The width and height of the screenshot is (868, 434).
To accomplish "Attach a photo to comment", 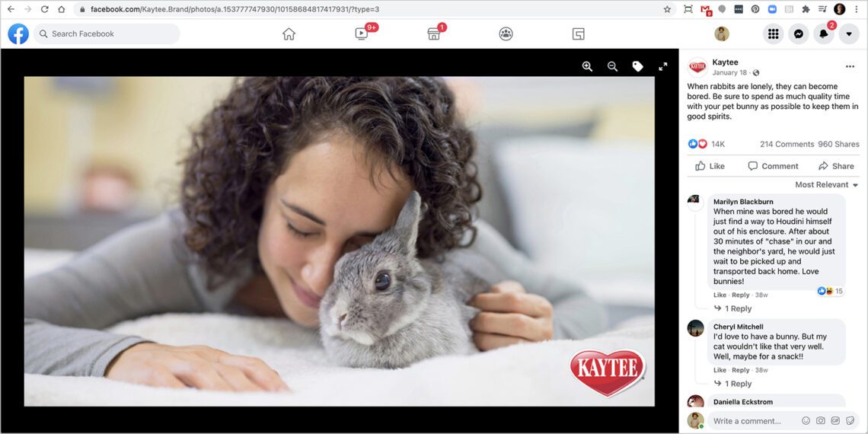I will click(821, 421).
